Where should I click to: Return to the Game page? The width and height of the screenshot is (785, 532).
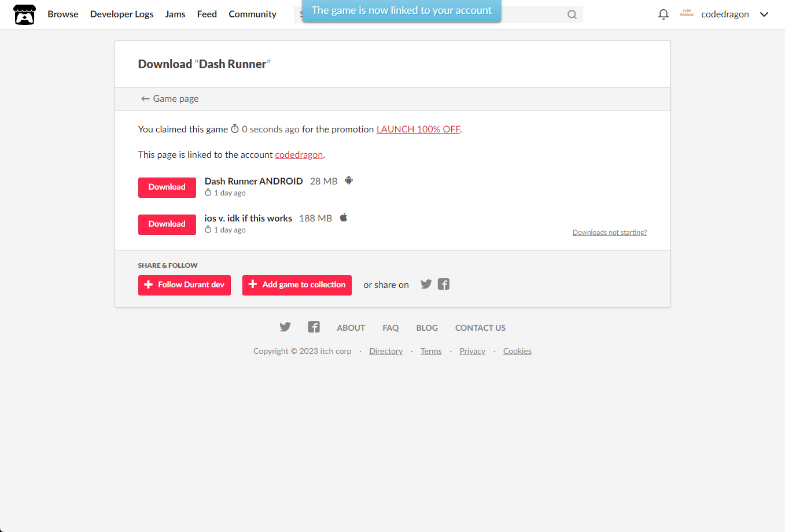point(170,99)
